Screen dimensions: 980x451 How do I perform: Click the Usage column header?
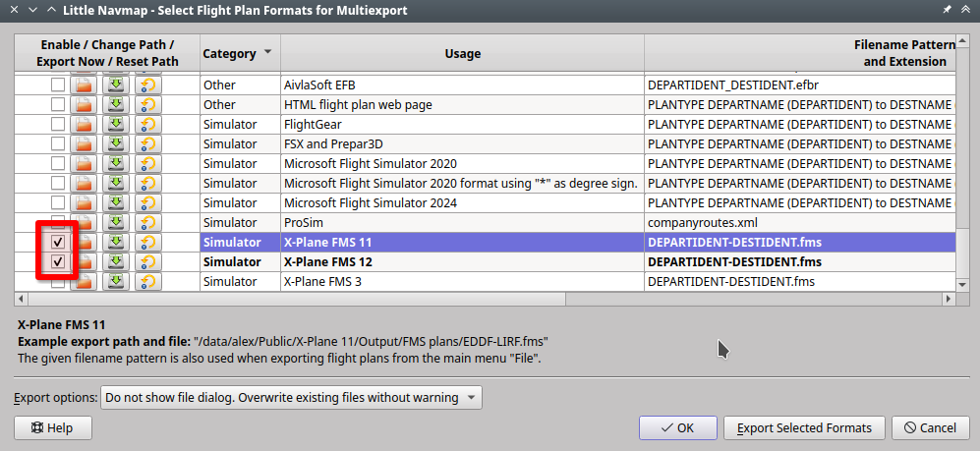click(463, 53)
